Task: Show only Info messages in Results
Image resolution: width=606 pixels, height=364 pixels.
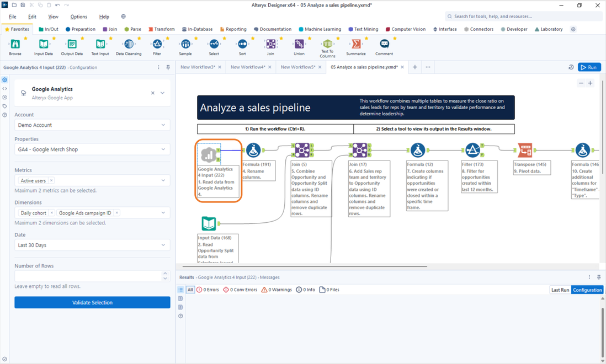Action: [x=305, y=290]
